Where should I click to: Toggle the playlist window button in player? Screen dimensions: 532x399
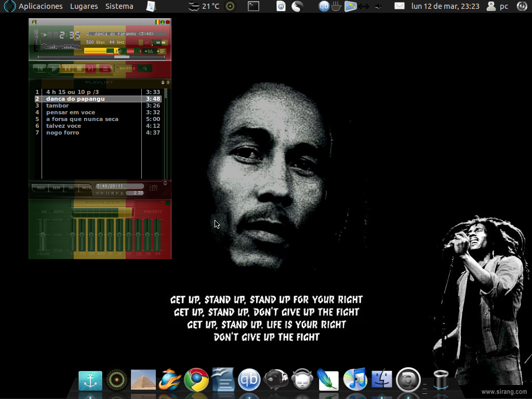point(162,51)
